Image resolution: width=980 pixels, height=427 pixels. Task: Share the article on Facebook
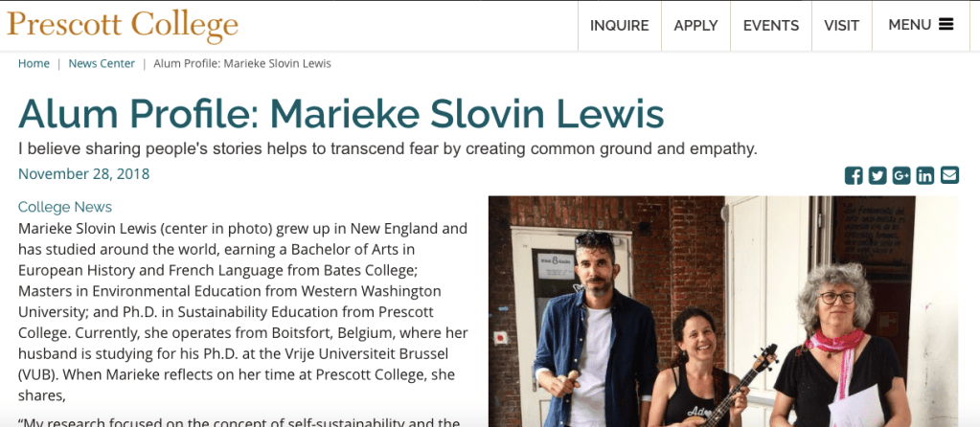(x=854, y=175)
